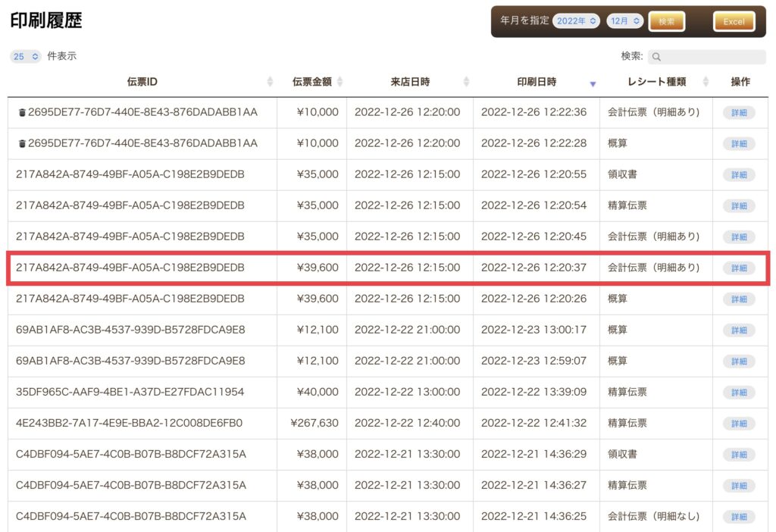Open 詳細 for 12:20:54 精算伝票 row
Screen dimensions: 776x532
[x=740, y=206]
